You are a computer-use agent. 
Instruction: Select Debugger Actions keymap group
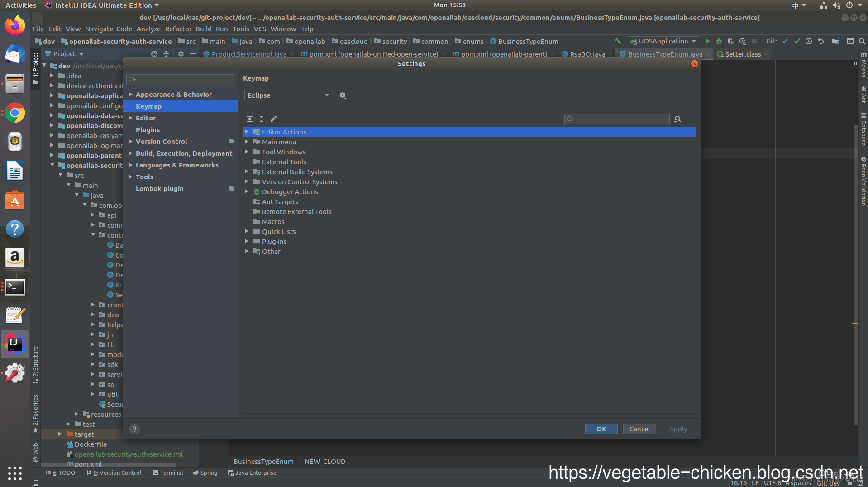pos(290,192)
